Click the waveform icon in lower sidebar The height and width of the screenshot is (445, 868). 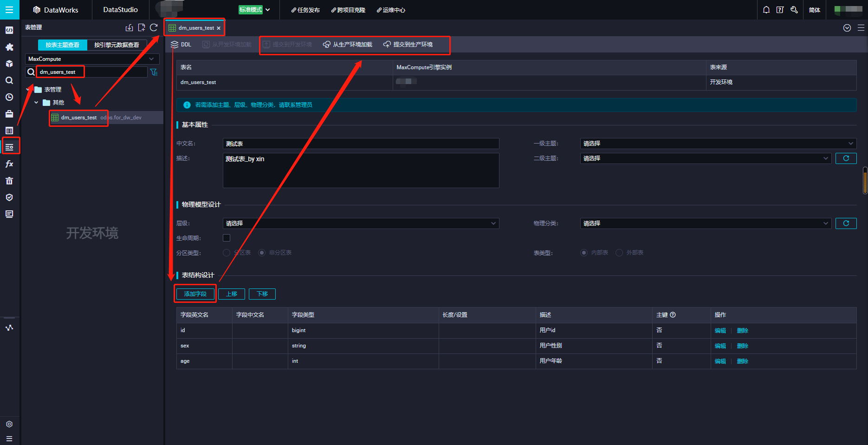pos(9,327)
